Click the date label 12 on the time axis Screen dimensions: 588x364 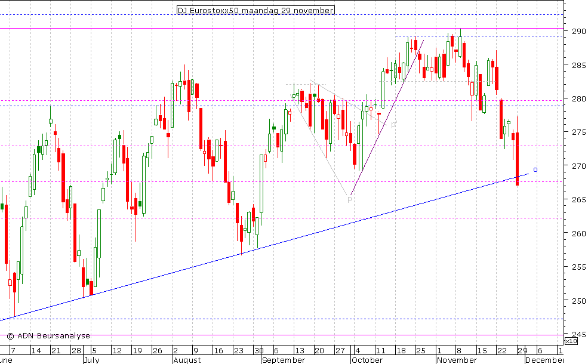tap(117, 350)
